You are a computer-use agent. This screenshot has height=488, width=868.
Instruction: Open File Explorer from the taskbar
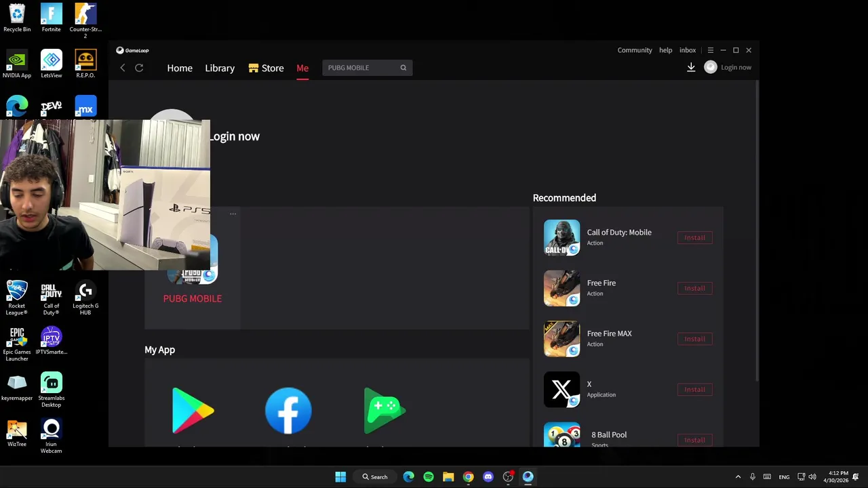tap(448, 476)
